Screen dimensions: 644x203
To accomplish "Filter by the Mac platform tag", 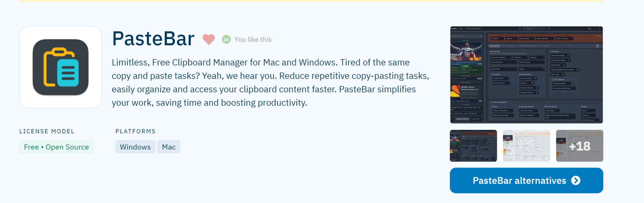I will tap(169, 147).
